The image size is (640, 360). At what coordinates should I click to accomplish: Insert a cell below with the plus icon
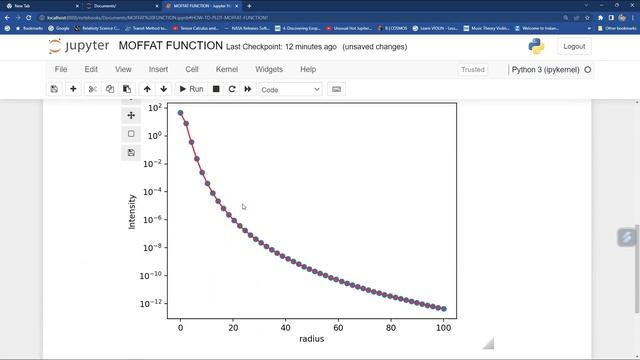73,89
